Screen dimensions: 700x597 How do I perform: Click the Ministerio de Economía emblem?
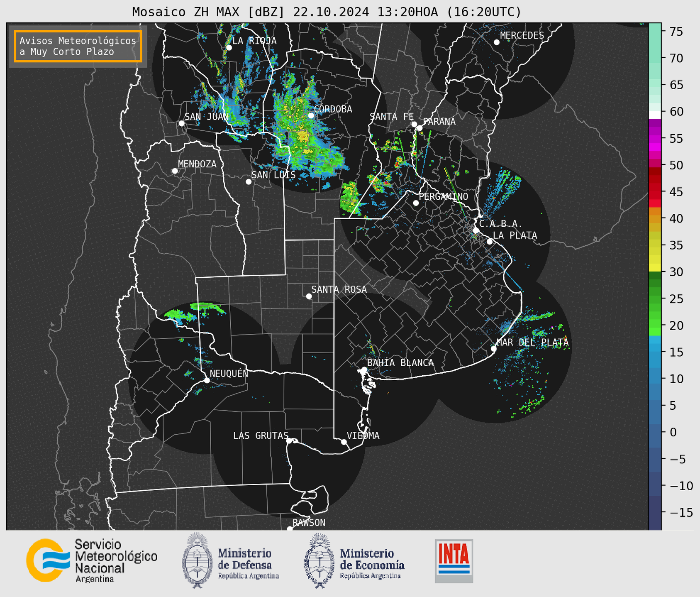pos(319,560)
